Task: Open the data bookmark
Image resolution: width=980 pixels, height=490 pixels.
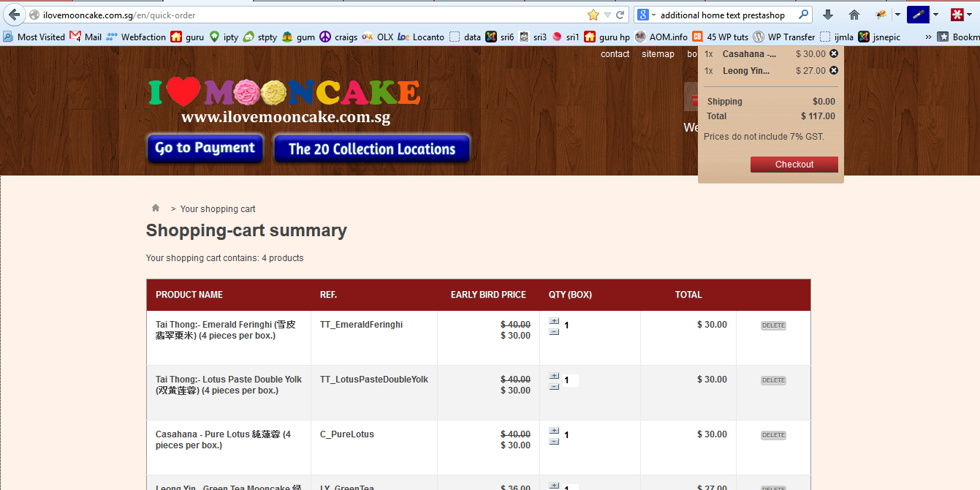Action: (x=466, y=37)
